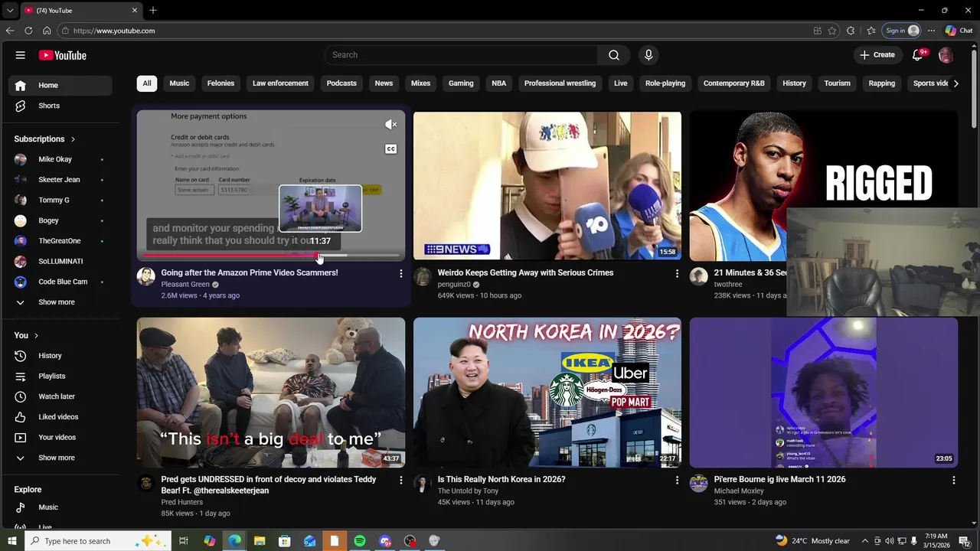Click browser Sign in button
The height and width of the screenshot is (551, 980).
click(x=902, y=31)
